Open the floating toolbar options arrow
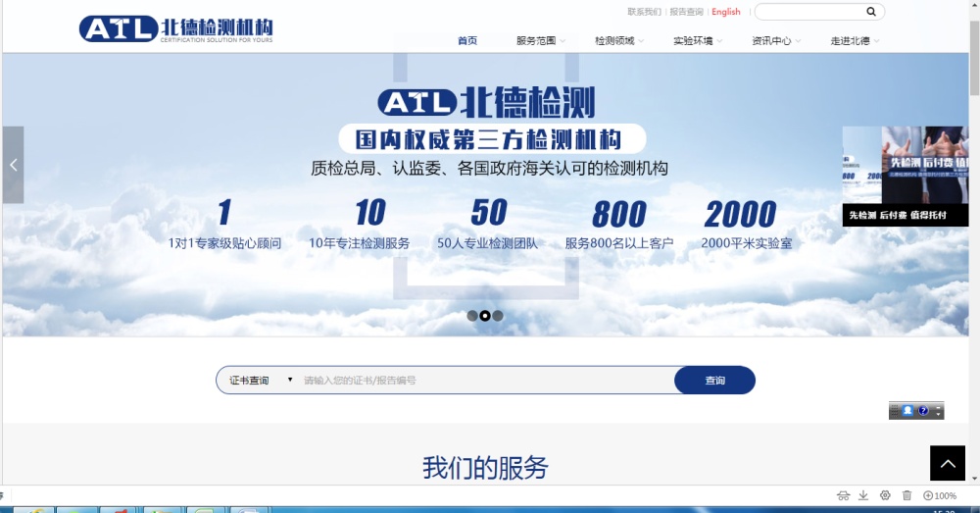This screenshot has width=980, height=513. coord(938,410)
